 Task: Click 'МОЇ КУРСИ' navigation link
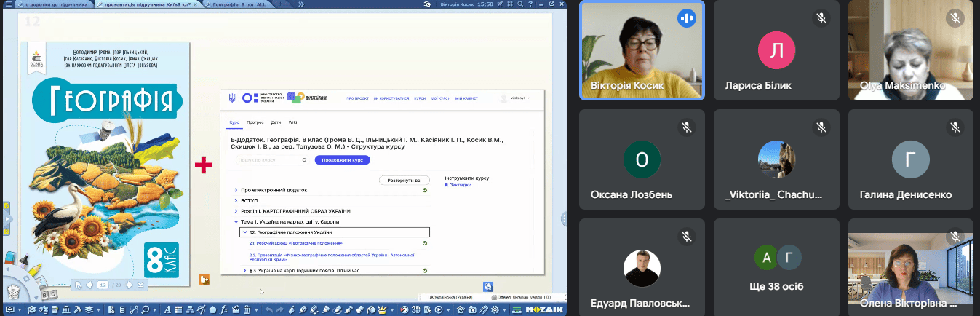441,98
